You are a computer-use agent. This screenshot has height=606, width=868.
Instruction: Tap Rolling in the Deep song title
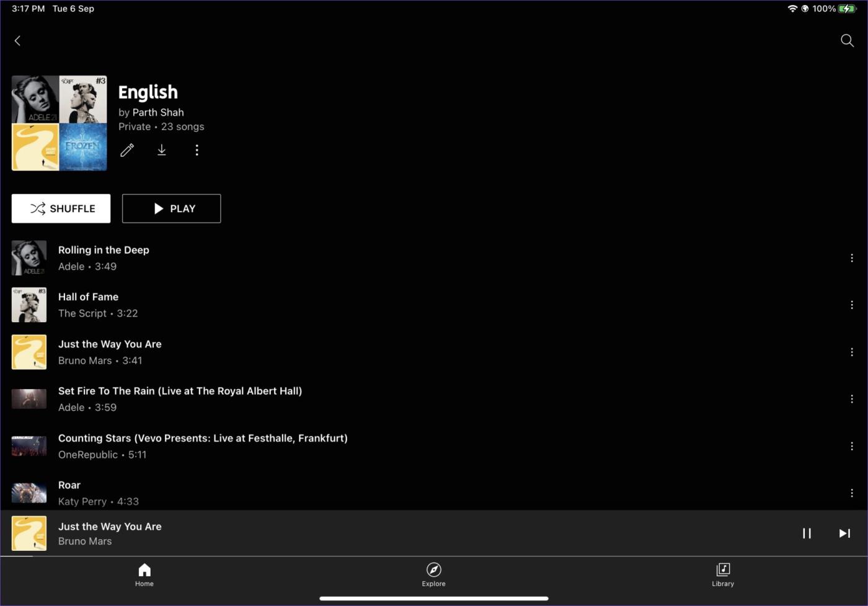104,250
